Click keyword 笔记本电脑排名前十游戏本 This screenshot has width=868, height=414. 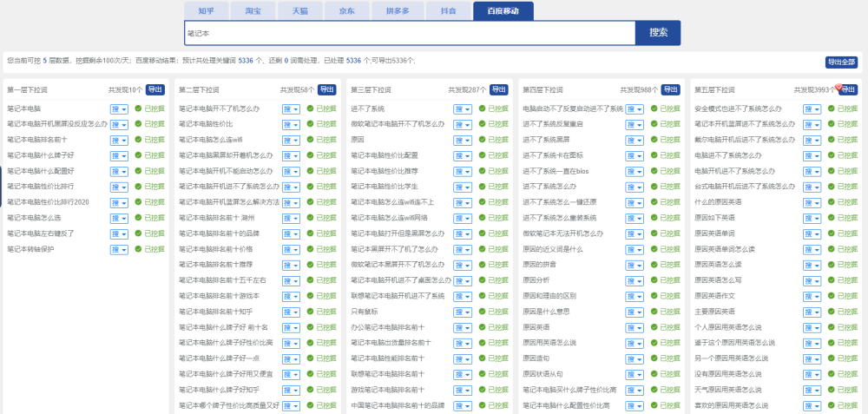point(220,296)
